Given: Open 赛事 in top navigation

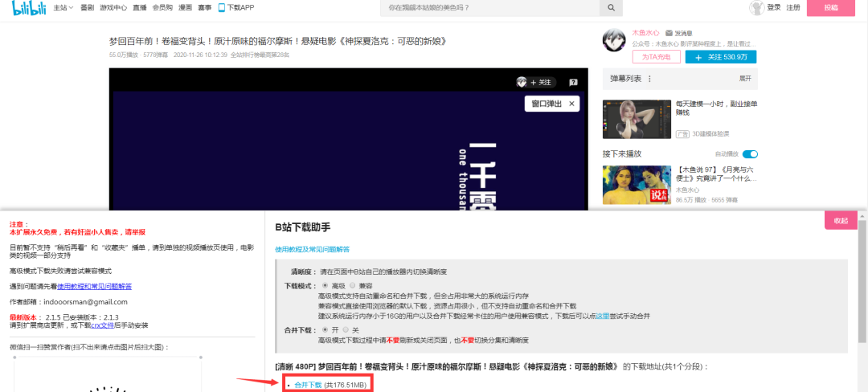Looking at the screenshot, I should point(203,8).
